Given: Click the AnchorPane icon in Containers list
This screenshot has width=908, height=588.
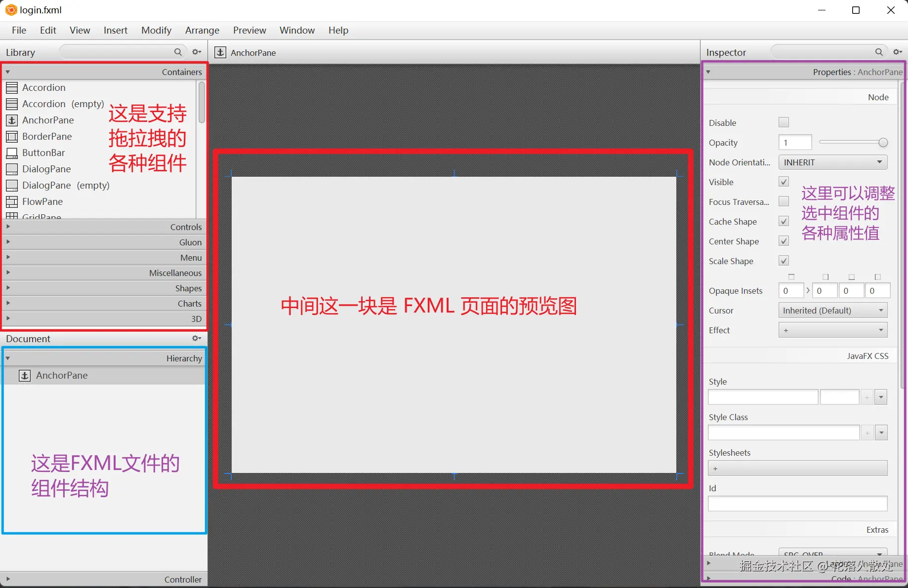Looking at the screenshot, I should pos(12,120).
